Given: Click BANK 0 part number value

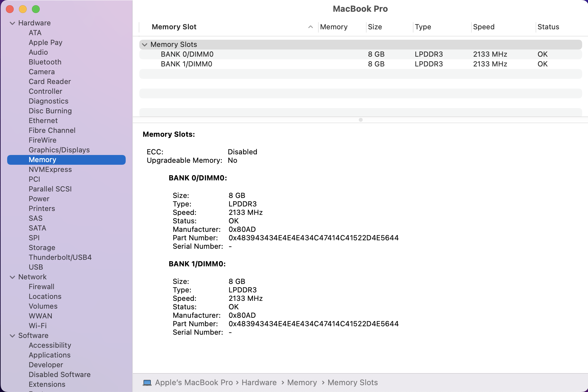Looking at the screenshot, I should tap(314, 238).
